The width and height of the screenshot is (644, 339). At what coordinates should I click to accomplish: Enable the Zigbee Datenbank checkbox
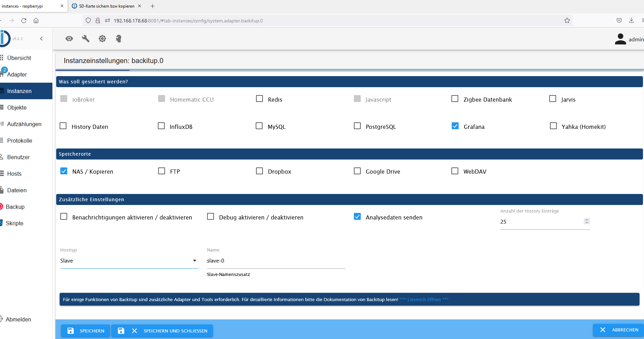[455, 99]
